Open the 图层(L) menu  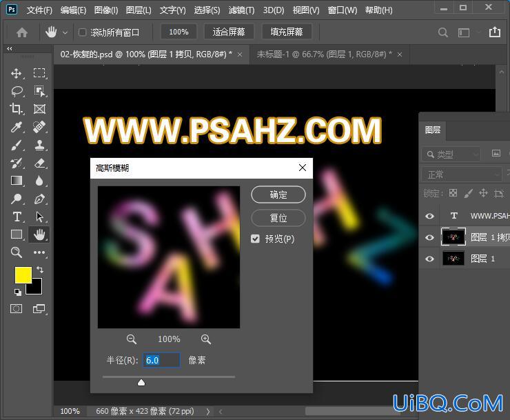click(x=139, y=10)
